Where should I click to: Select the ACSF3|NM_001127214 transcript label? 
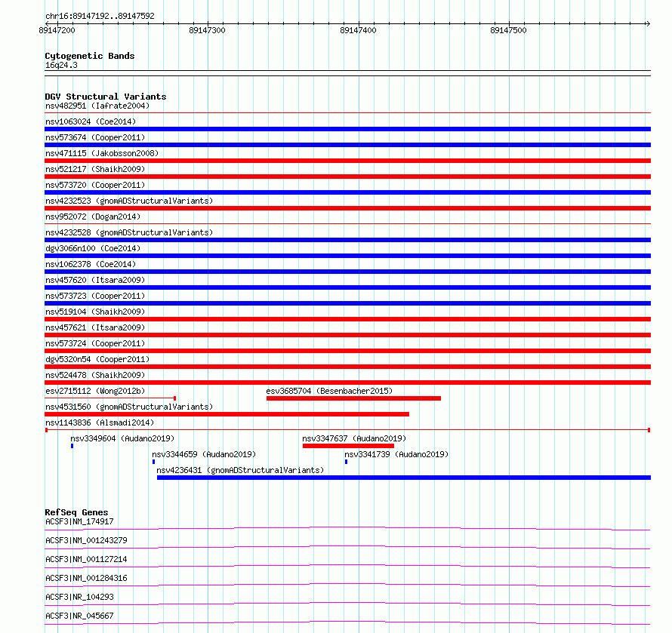(x=86, y=559)
